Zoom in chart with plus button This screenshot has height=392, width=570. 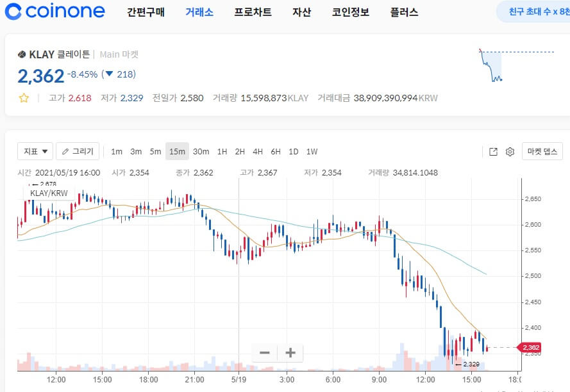coord(290,352)
